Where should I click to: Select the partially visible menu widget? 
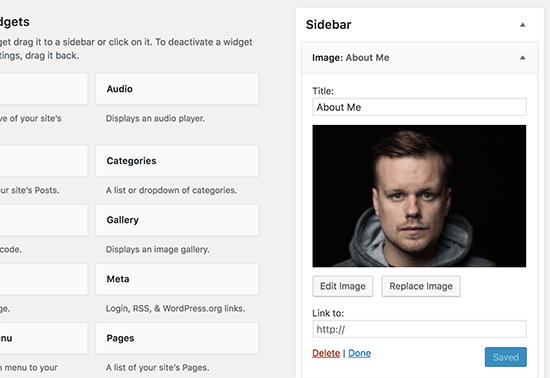(44, 338)
